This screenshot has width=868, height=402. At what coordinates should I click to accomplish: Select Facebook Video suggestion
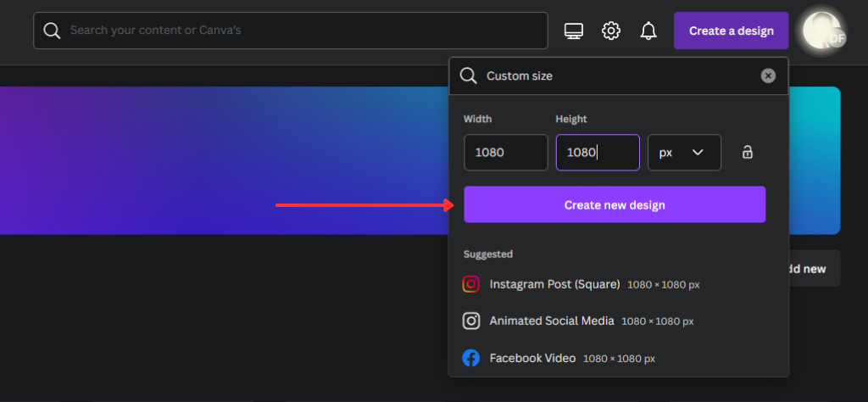[x=618, y=358]
